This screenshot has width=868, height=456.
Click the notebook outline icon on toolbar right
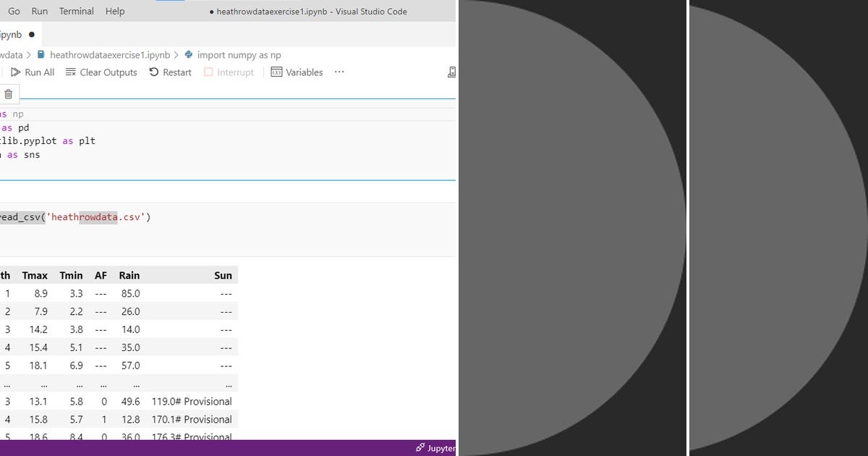(451, 72)
